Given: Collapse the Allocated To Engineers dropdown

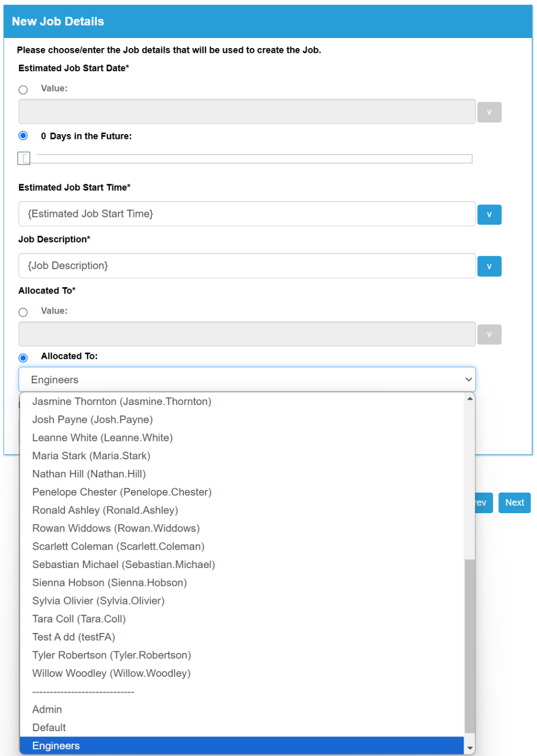Looking at the screenshot, I should [247, 380].
